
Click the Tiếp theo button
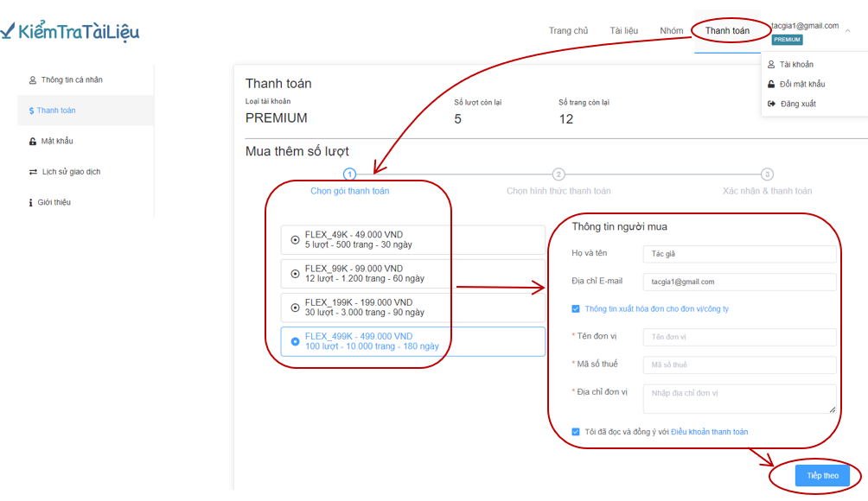(822, 476)
